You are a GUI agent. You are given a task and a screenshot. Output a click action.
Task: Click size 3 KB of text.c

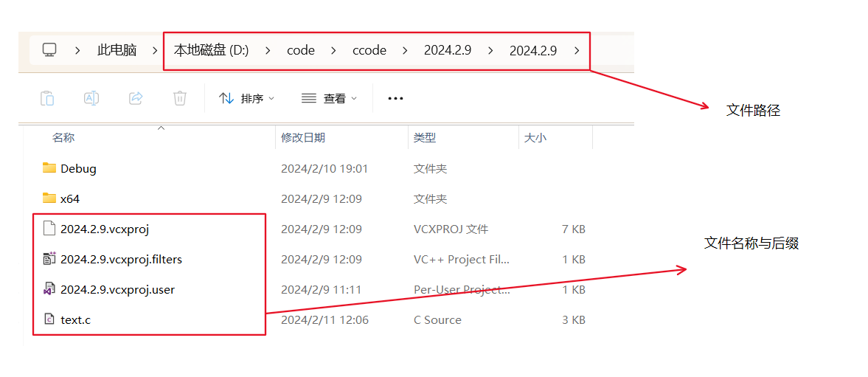(574, 320)
